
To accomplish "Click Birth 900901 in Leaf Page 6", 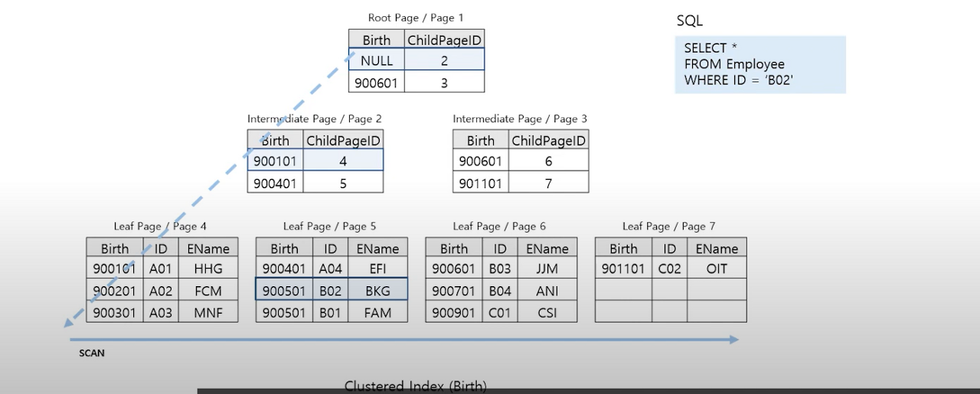I will [x=454, y=312].
